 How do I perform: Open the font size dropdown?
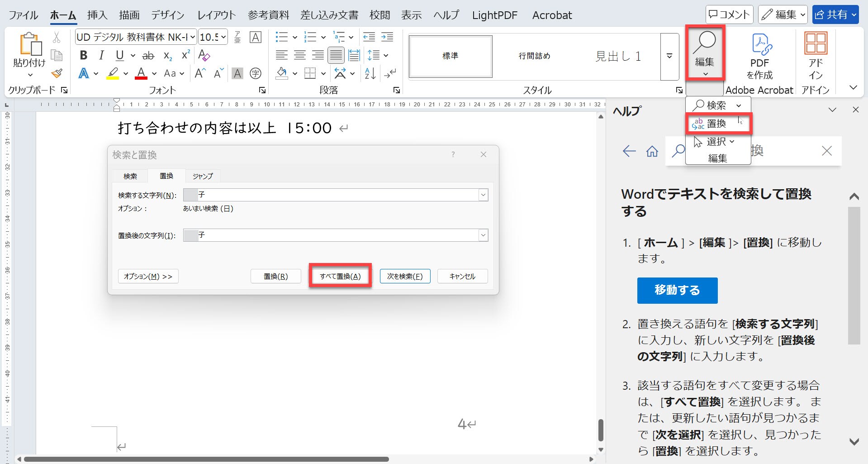tap(223, 37)
